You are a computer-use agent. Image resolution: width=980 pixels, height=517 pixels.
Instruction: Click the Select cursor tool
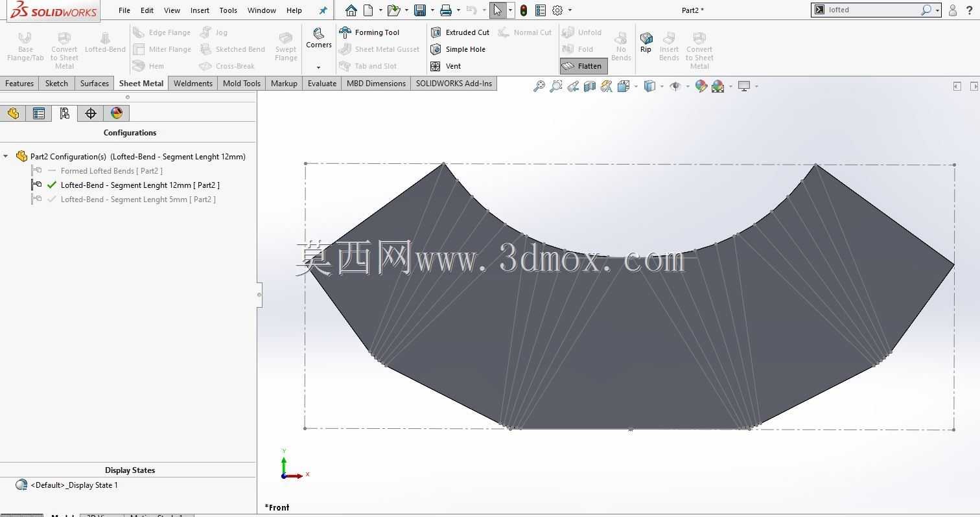pyautogui.click(x=498, y=10)
